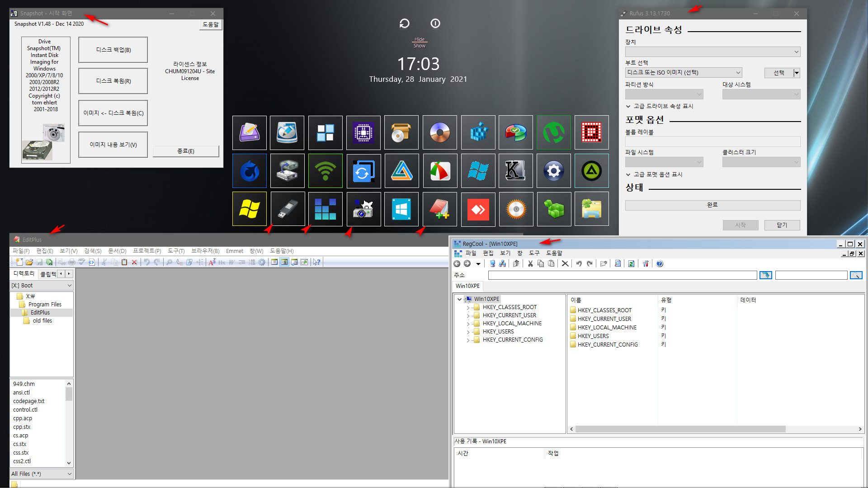Click the 닫기 button in Rufus
The width and height of the screenshot is (868, 488).
coord(782,225)
